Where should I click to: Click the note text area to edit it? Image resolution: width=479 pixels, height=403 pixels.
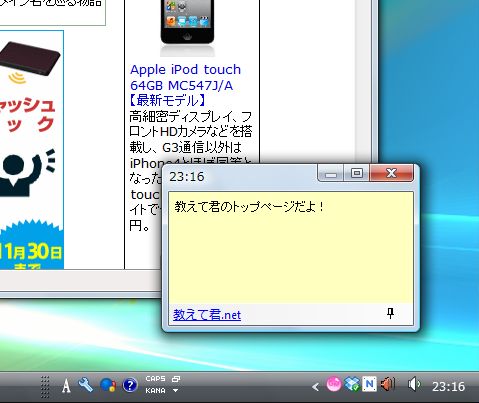coord(291,247)
